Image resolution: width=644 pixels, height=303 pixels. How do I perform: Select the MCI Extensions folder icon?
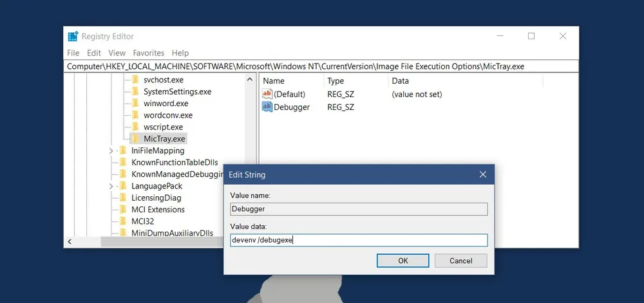point(123,209)
